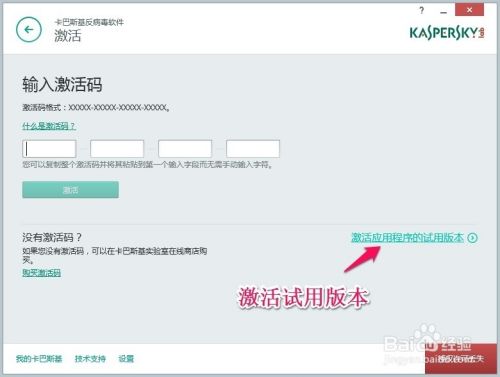This screenshot has height=377, width=500.
Task: Open the '什么是激活码？' link
Action: (x=49, y=126)
